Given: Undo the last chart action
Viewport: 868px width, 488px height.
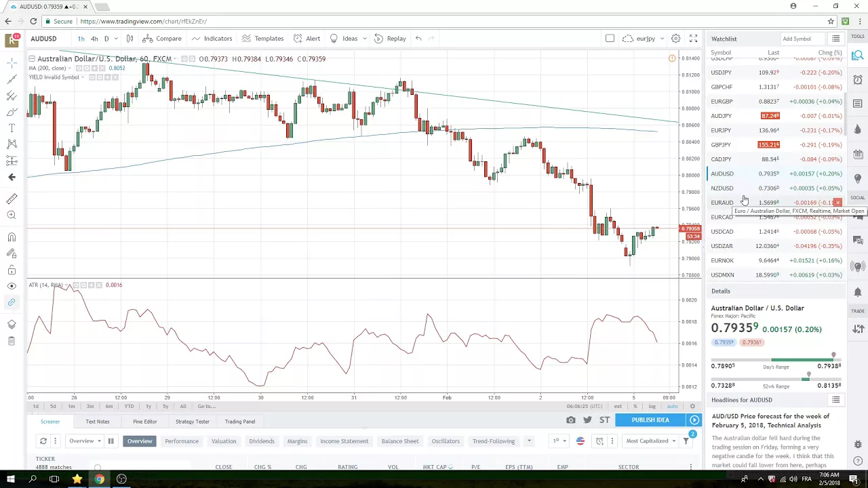Looking at the screenshot, I should 418,39.
